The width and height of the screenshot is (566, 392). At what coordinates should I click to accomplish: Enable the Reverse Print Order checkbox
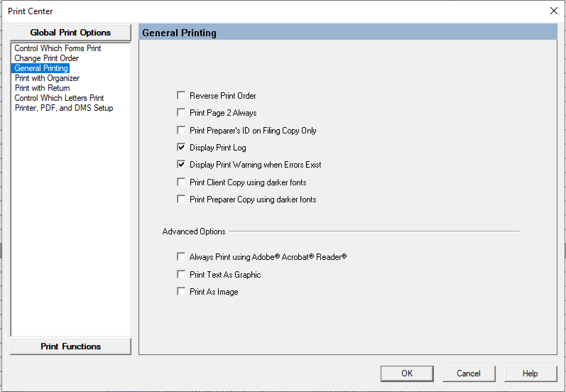181,96
